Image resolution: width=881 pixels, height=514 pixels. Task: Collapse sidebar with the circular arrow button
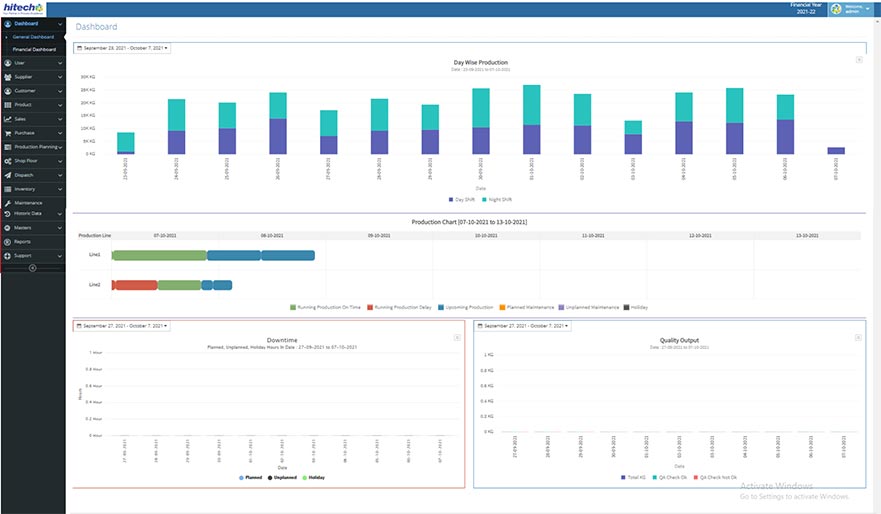(33, 268)
